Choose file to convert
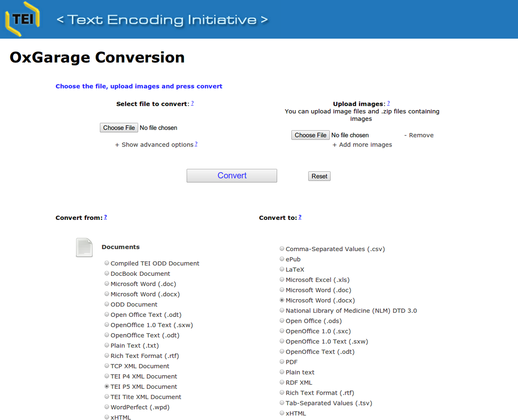This screenshot has width=518, height=420. tap(119, 127)
